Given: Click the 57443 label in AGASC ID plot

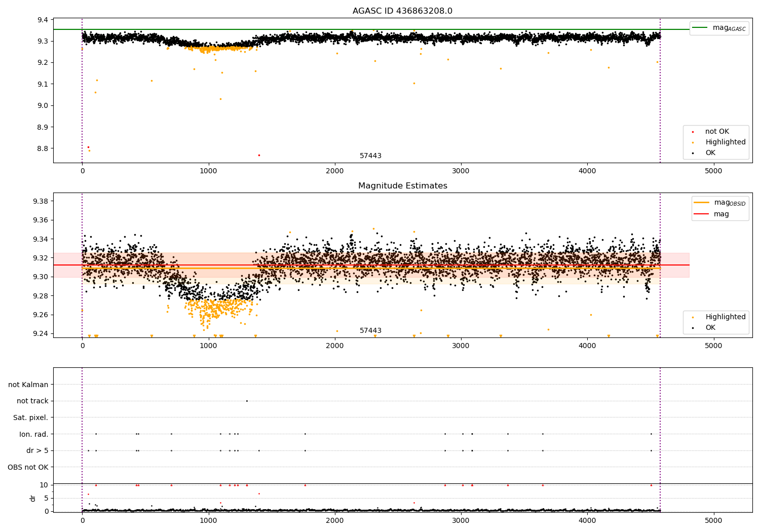Looking at the screenshot, I should (x=370, y=156).
